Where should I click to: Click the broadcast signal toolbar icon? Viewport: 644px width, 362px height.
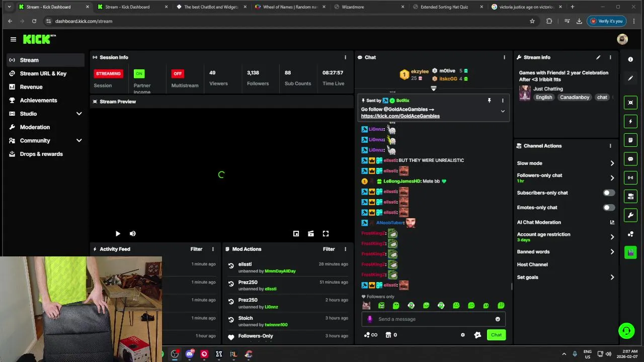point(630,177)
